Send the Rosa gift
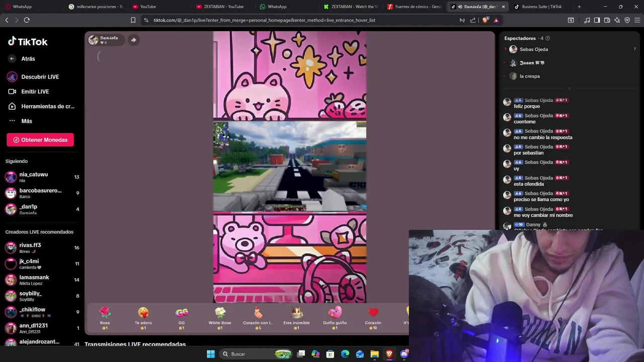 click(105, 318)
